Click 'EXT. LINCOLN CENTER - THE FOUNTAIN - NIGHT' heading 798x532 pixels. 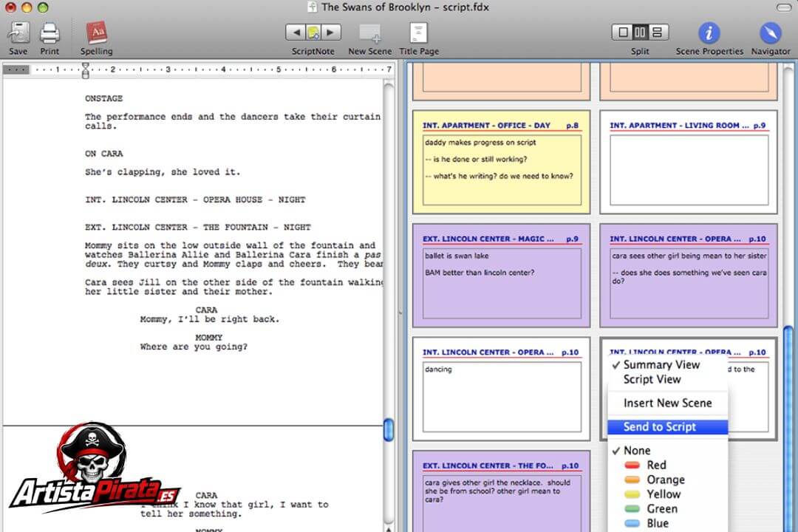click(x=198, y=227)
